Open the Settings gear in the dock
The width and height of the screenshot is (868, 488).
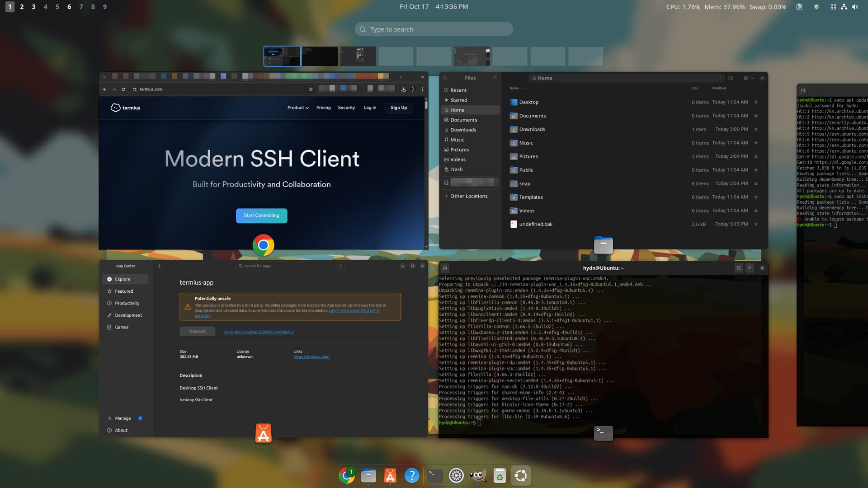456,475
